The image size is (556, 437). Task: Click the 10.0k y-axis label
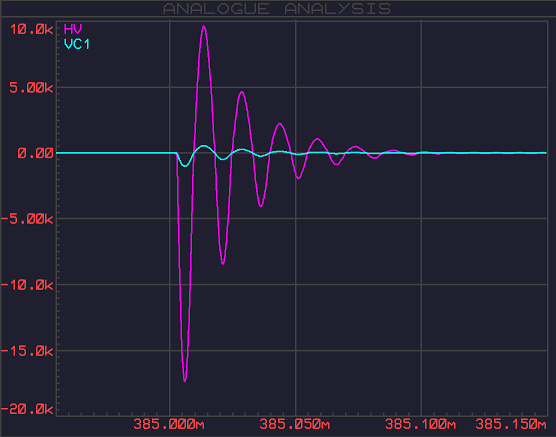tap(32, 29)
